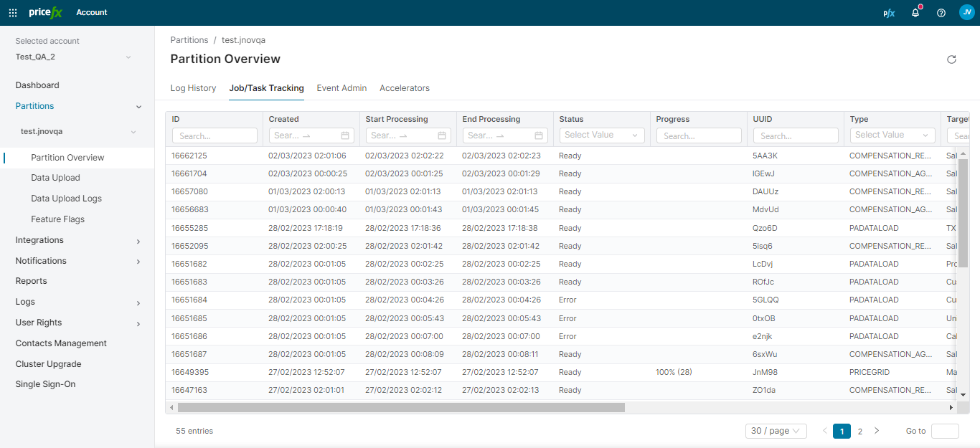Click the horizontal table scrollbar
This screenshot has height=448, width=980.
click(x=401, y=407)
